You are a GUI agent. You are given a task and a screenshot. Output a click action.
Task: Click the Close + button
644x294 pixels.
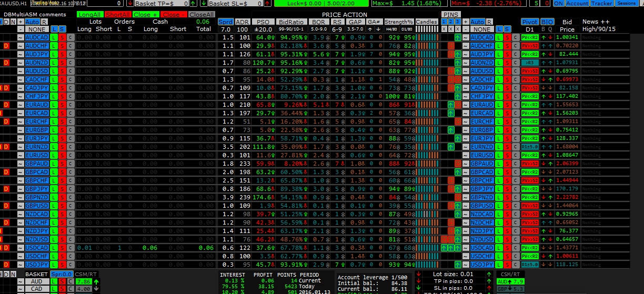click(x=146, y=15)
